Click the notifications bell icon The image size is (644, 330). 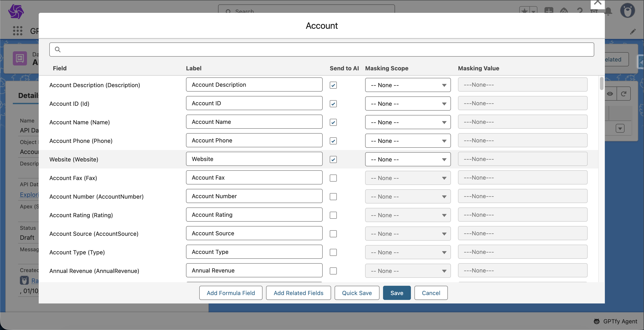click(x=608, y=12)
